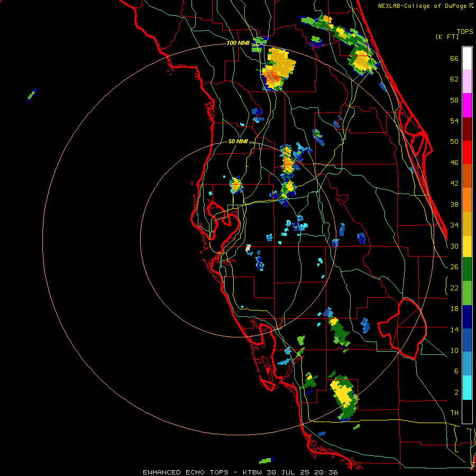This screenshot has height=476, width=476.
Task: Select the 18 value on the legend
Action: click(454, 309)
